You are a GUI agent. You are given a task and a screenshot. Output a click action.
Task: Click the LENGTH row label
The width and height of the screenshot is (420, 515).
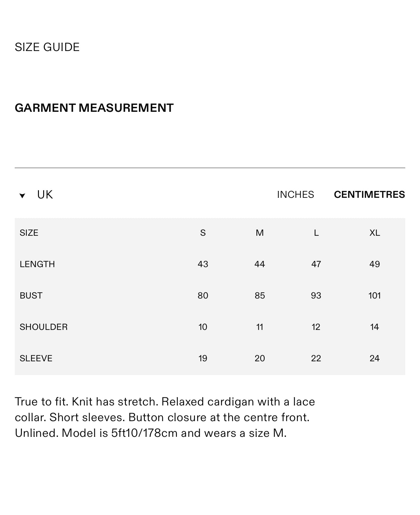[37, 264]
